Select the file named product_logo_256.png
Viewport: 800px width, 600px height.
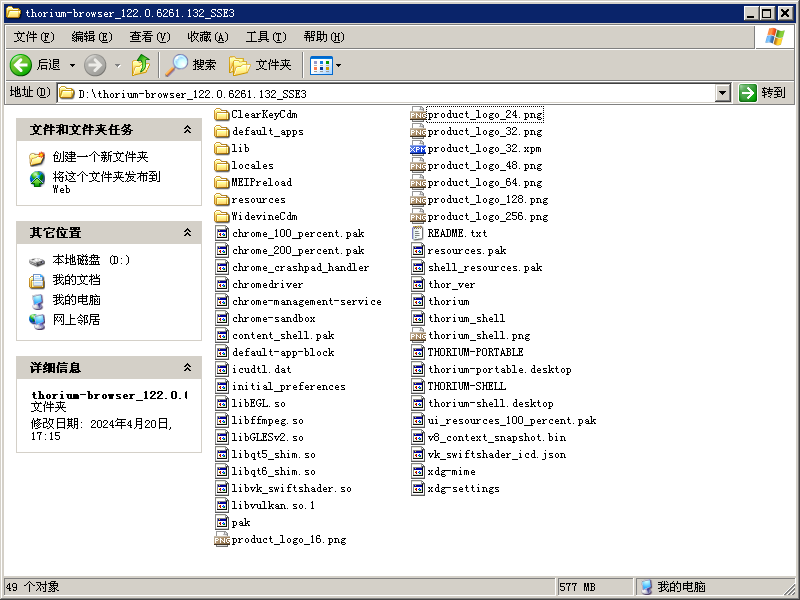click(x=488, y=217)
